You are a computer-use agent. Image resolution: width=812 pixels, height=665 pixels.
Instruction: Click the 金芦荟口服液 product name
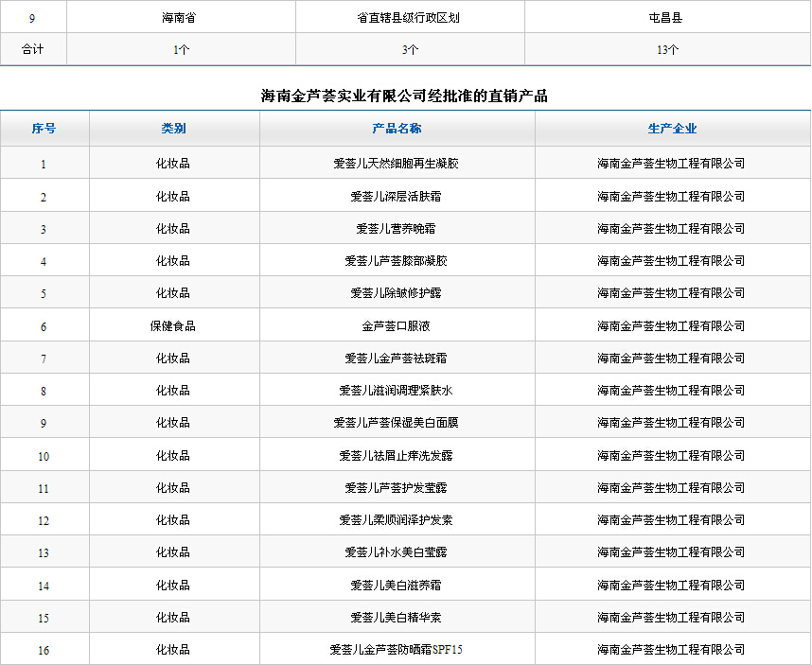coord(397,326)
